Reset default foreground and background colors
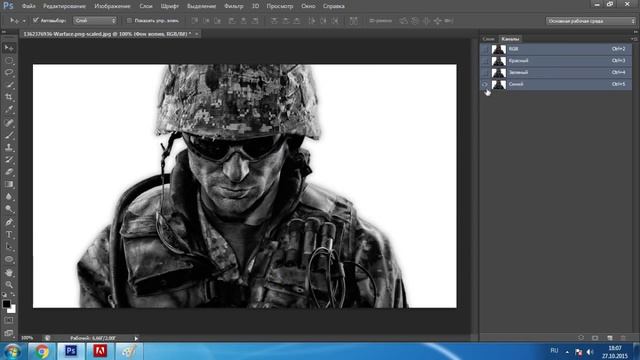640x360 pixels. tap(4, 294)
